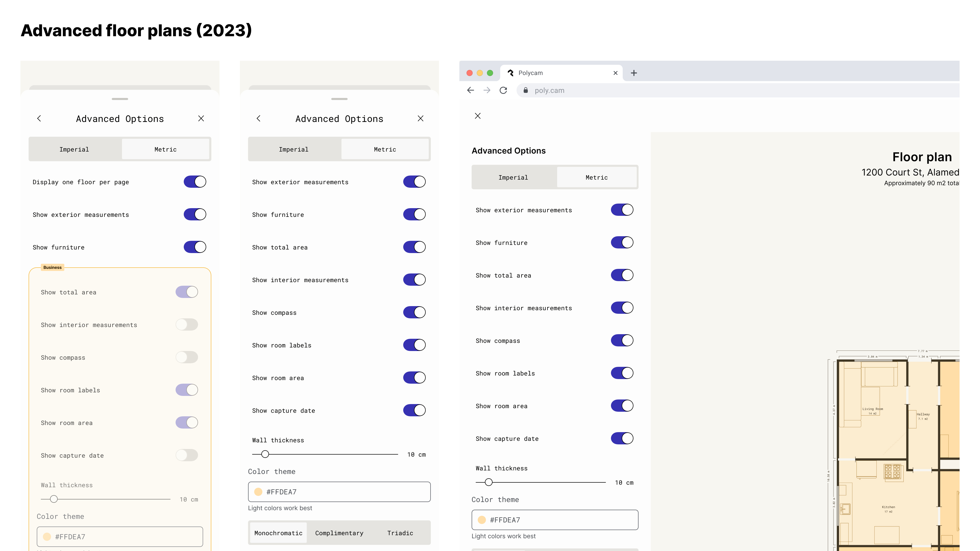This screenshot has height=551, width=980.
Task: Toggle Show furniture in left panel
Action: click(x=195, y=247)
